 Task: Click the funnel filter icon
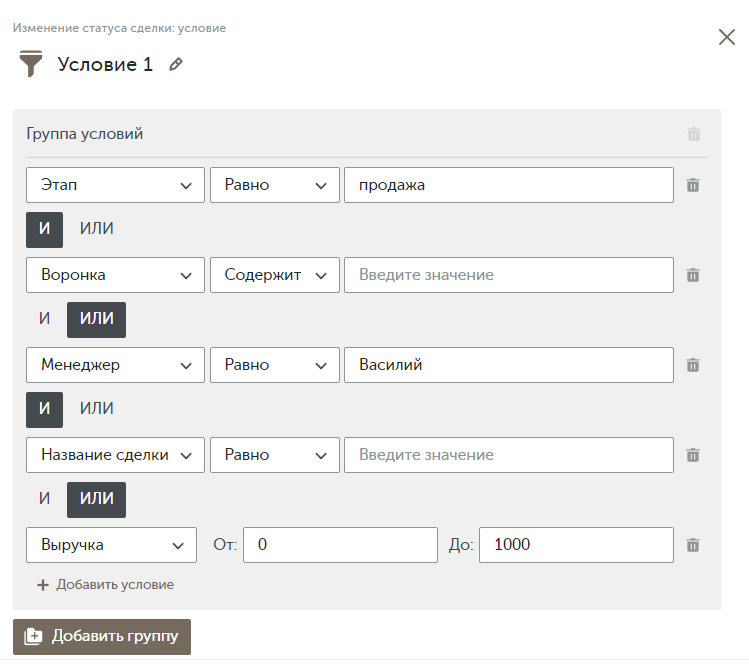pos(31,64)
